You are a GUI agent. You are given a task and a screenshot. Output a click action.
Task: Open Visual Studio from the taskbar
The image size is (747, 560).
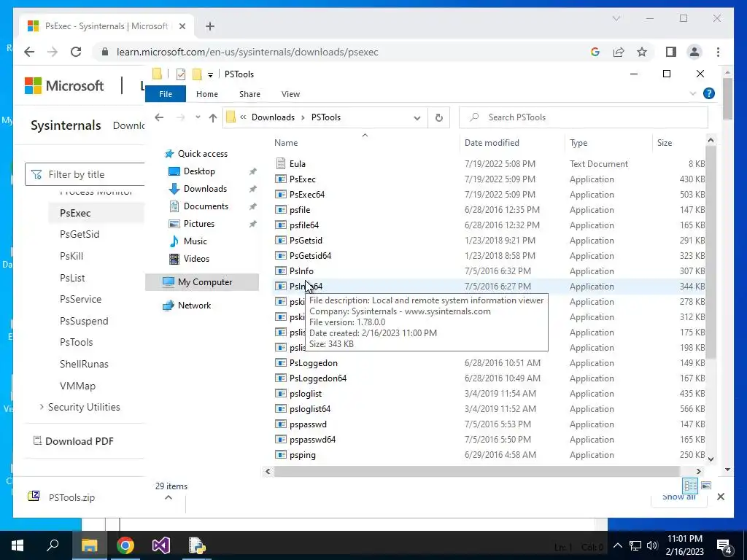pos(161,545)
